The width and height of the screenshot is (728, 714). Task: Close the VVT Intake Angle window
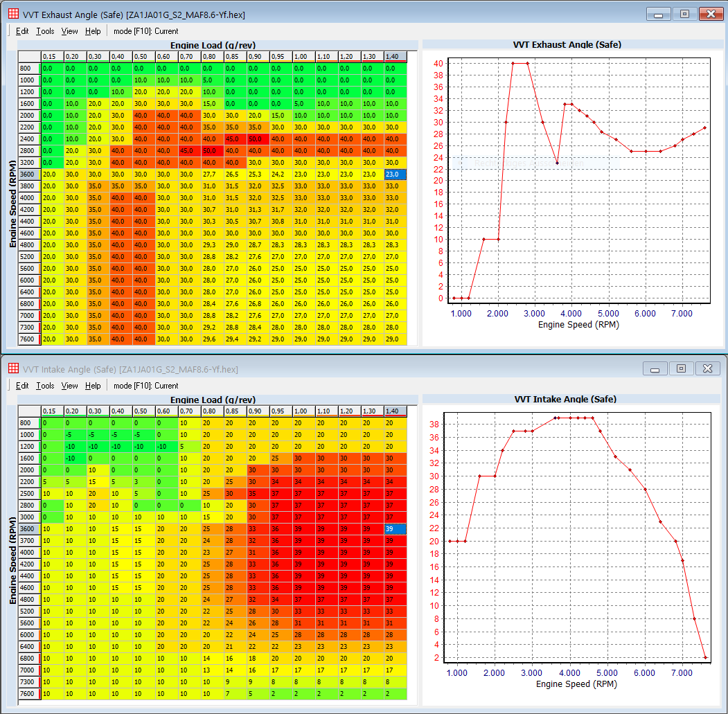click(707, 368)
